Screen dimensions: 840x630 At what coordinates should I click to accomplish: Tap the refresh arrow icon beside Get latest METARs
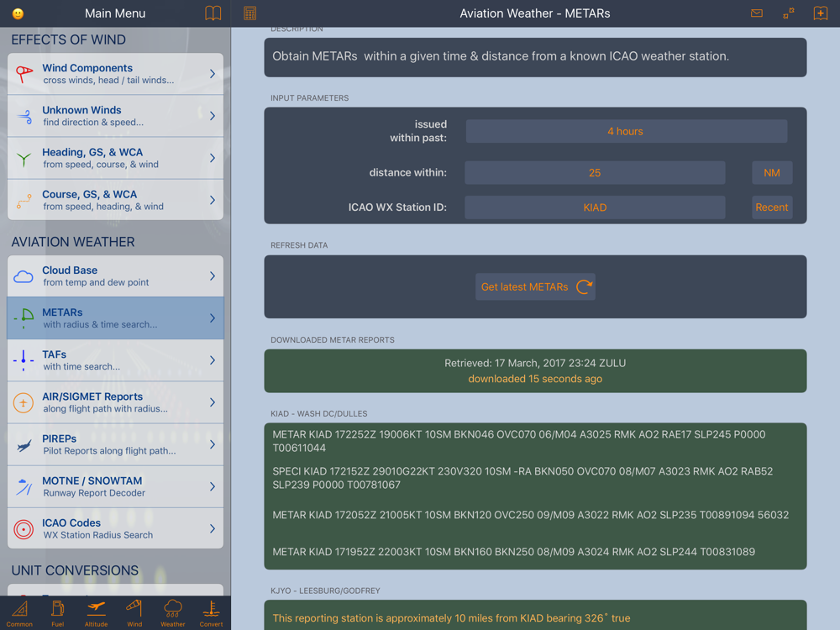pyautogui.click(x=584, y=286)
